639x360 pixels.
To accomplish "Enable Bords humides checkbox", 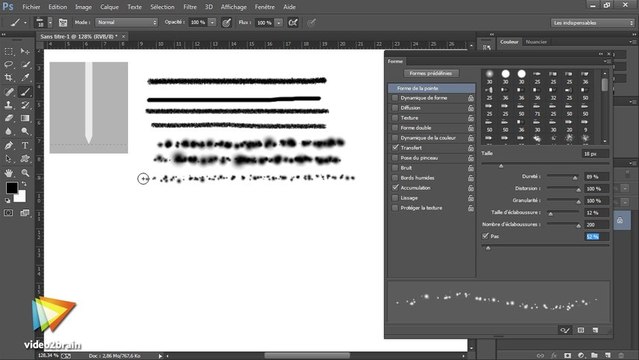I will 394,178.
